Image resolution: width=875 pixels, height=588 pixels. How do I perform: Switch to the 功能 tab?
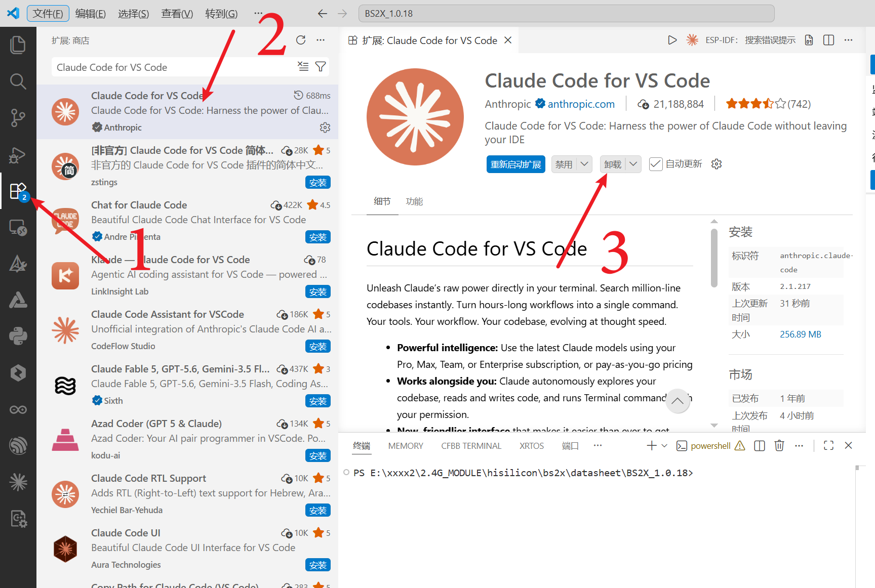414,201
